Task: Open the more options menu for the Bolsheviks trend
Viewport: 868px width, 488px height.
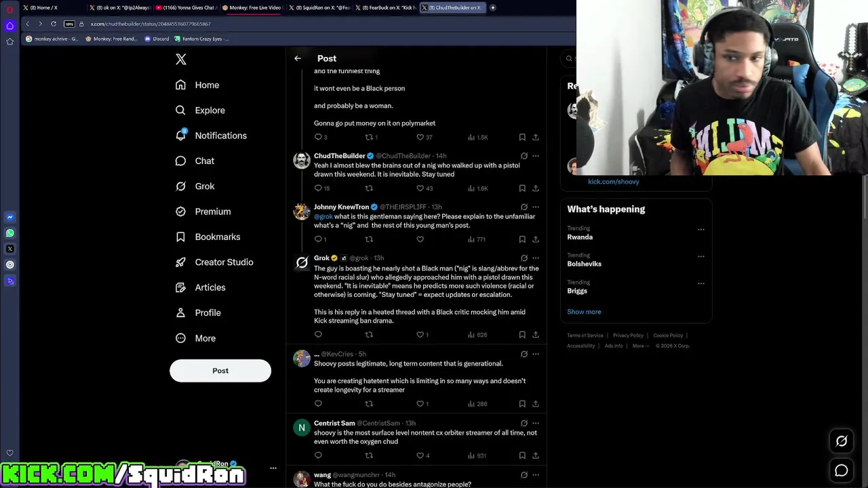Action: (701, 256)
